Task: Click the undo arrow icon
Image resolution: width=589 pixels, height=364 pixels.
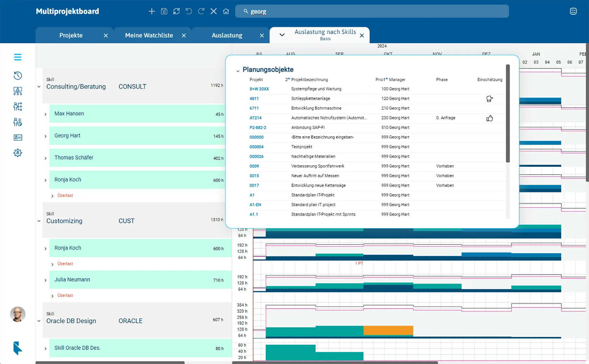Action: coord(189,11)
